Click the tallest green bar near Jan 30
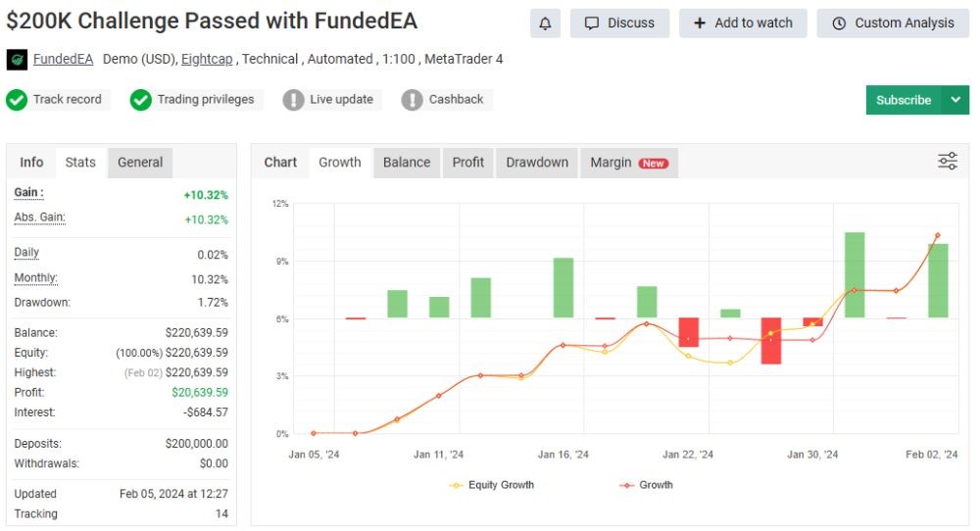The image size is (980, 531). [x=855, y=274]
